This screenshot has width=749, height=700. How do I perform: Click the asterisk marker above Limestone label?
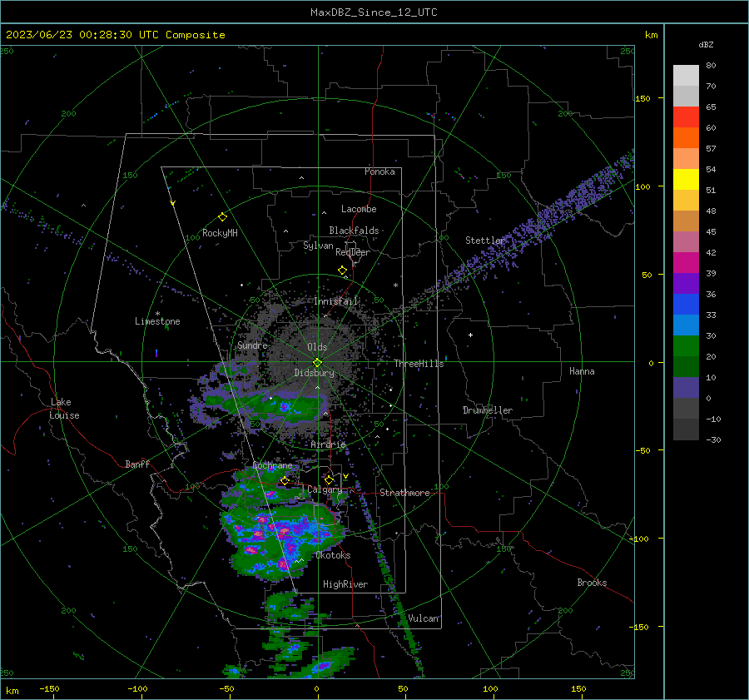[x=157, y=314]
